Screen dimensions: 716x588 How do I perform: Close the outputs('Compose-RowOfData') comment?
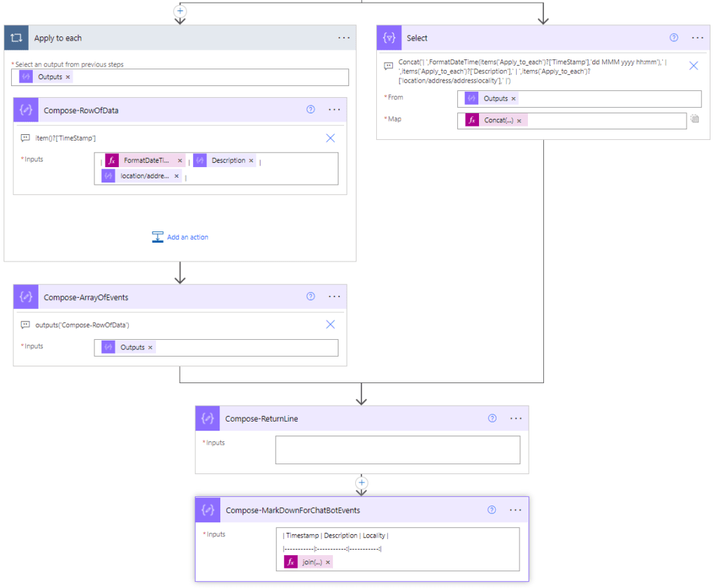coord(331,324)
